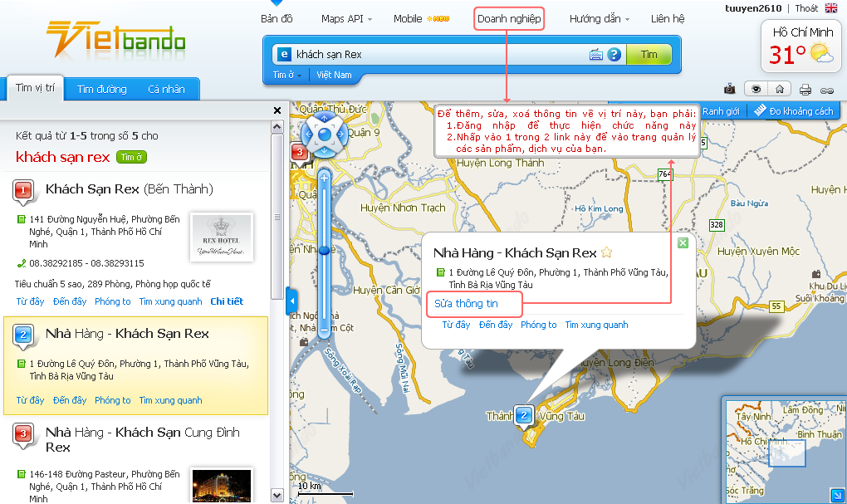This screenshot has width=847, height=504.
Task: Click the home icon above the map
Action: click(x=780, y=89)
